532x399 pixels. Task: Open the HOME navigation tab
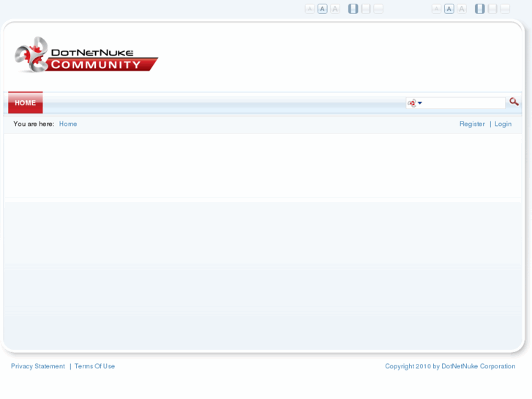coord(26,102)
